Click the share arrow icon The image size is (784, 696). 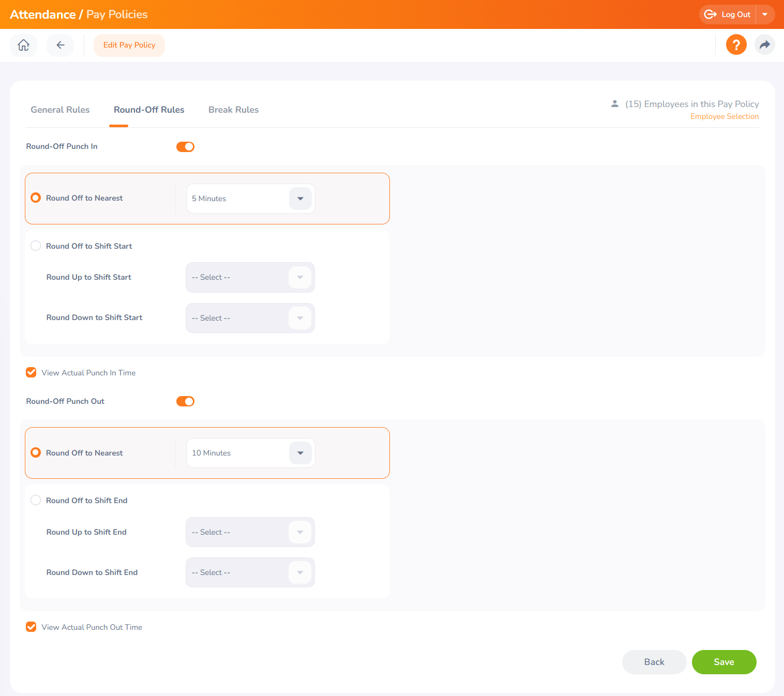764,45
